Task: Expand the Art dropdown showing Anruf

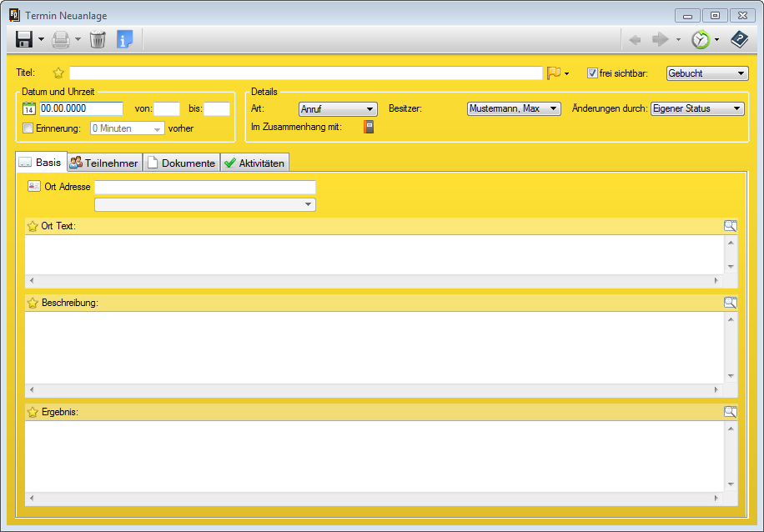Action: tap(338, 108)
